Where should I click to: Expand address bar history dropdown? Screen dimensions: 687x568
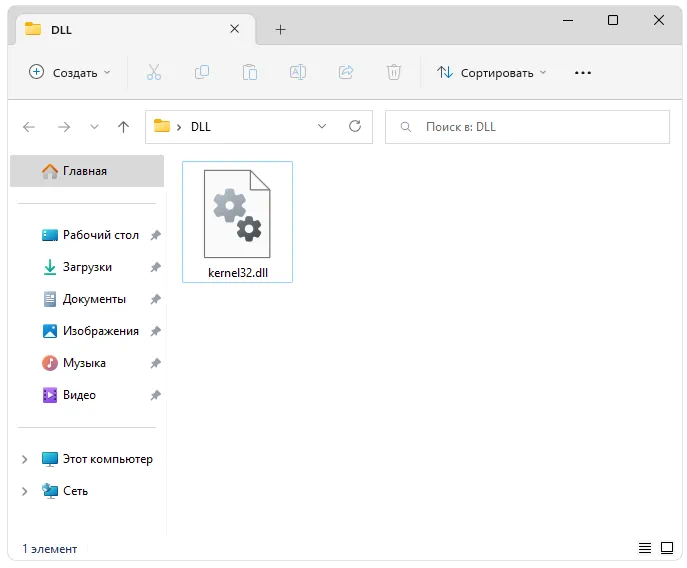click(322, 127)
